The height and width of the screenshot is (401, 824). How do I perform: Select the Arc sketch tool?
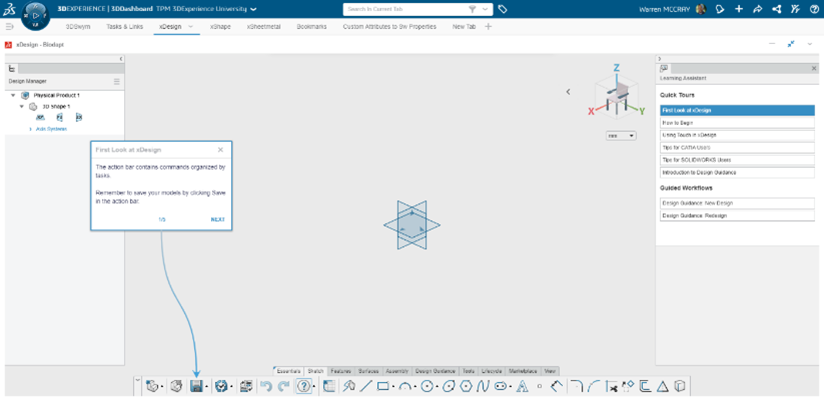click(405, 387)
